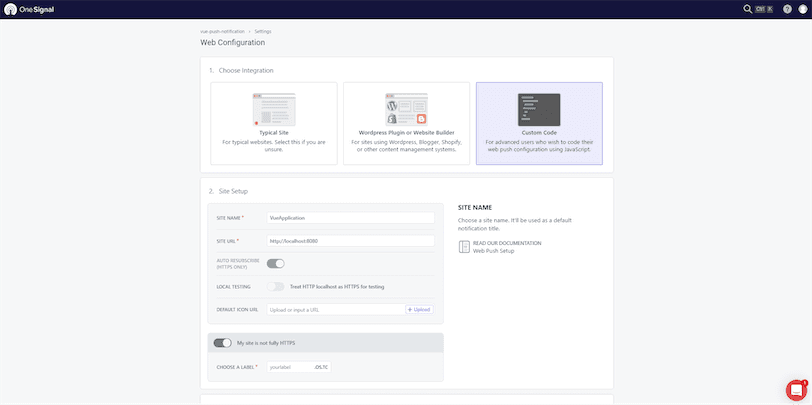Select the Custom Code integration card

pos(539,123)
